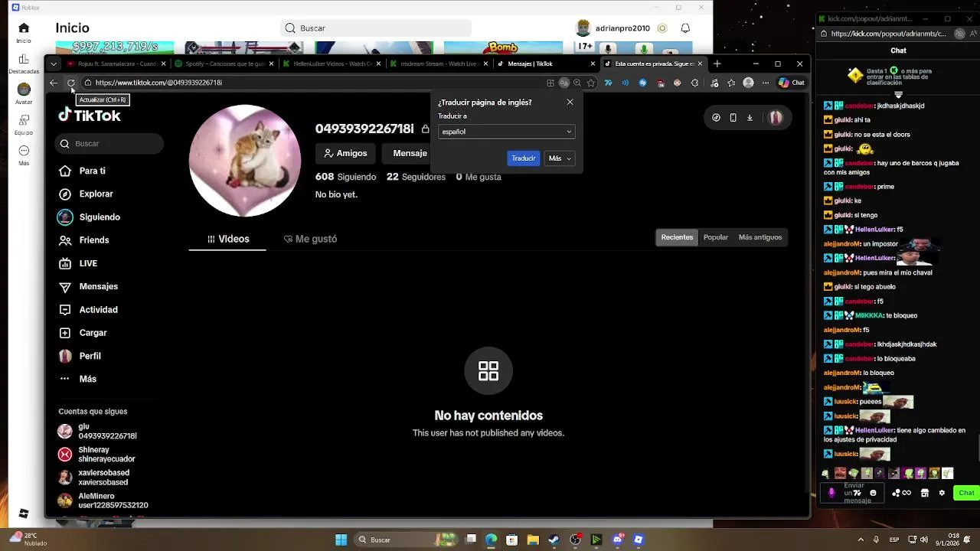
Task: Open Cargar upload in TikTok sidebar
Action: click(83, 333)
